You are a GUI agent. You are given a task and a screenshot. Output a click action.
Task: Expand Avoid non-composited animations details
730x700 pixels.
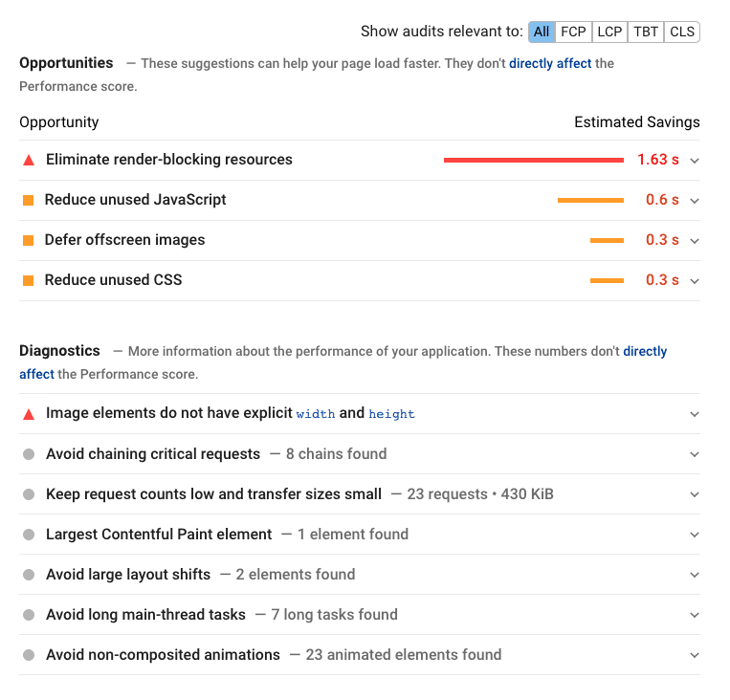pos(695,656)
